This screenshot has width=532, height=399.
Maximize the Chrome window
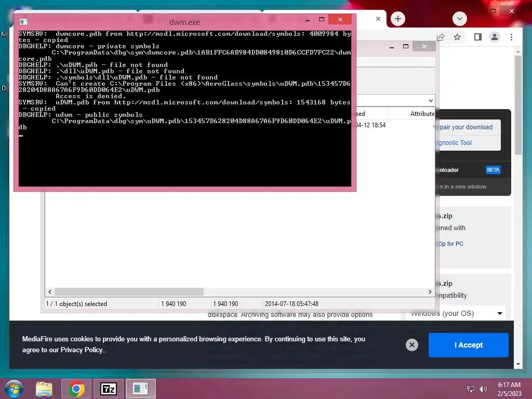(x=493, y=11)
